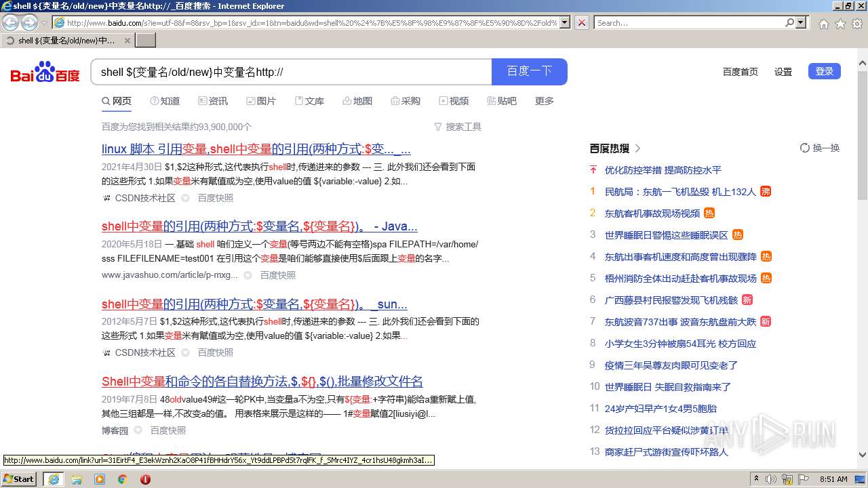Click the volume speaker tray icon
Viewport: 868px width, 488px height.
click(771, 479)
